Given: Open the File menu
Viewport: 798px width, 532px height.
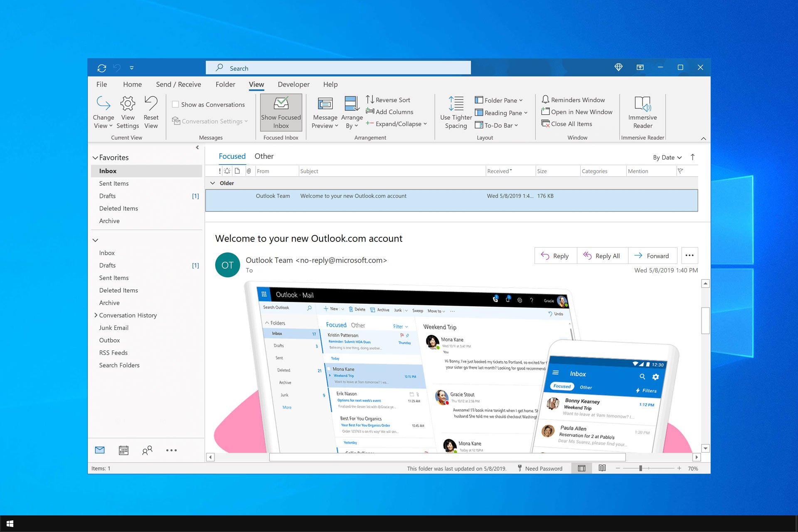Looking at the screenshot, I should point(101,84).
